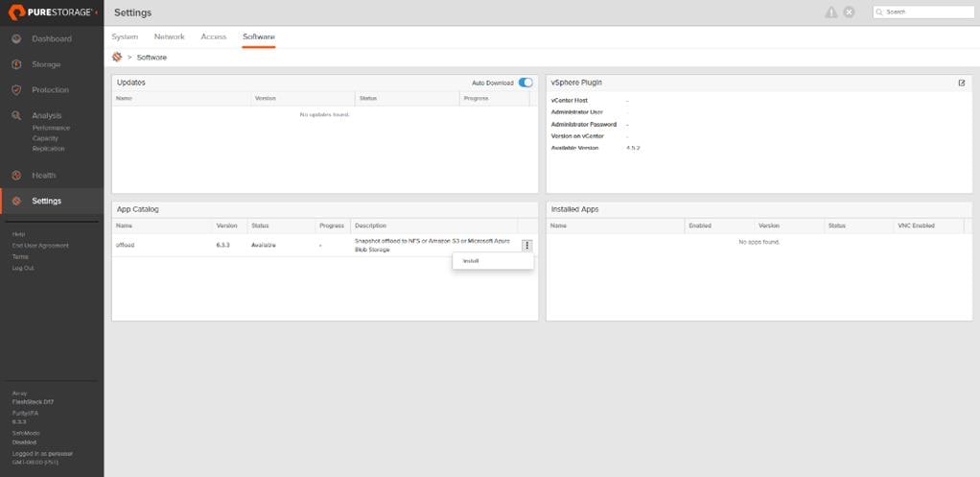
Task: Open the Protection shield icon
Action: coord(17,90)
